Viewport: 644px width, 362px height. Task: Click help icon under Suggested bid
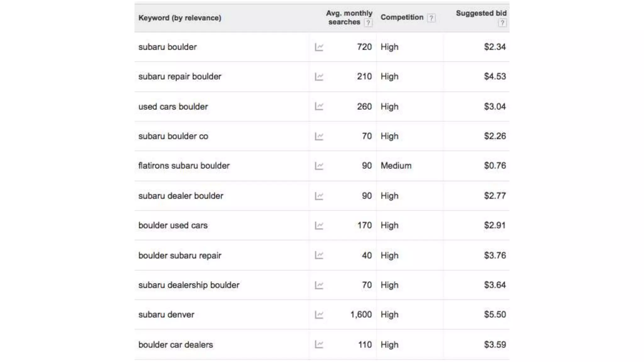[502, 23]
